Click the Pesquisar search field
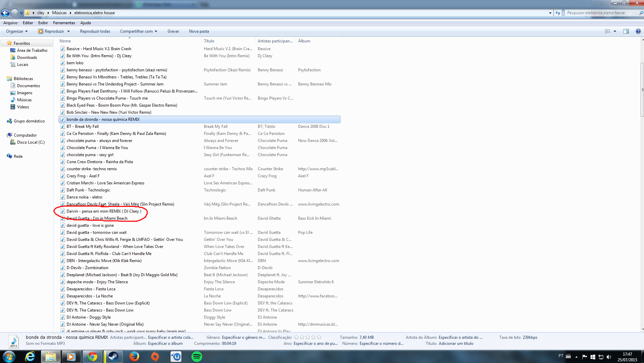The height and width of the screenshot is (363, 644). point(601,13)
